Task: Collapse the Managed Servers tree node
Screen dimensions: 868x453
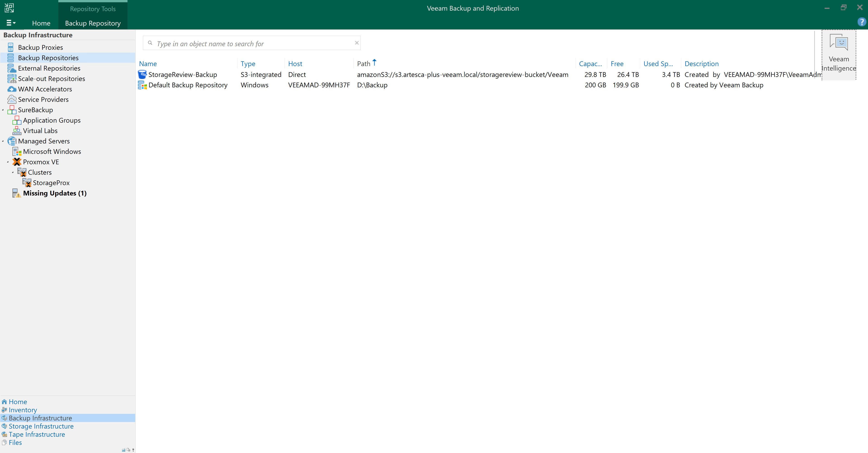Action: point(3,141)
